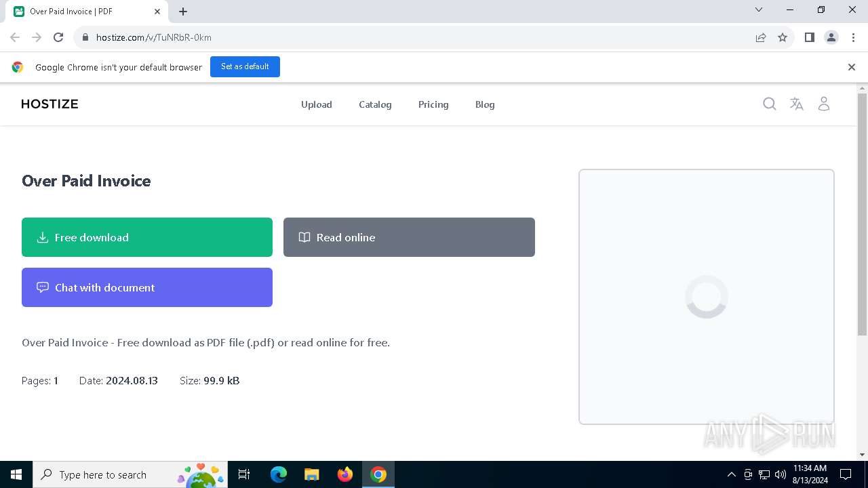Open File Explorer from the taskbar
The width and height of the screenshot is (868, 488).
[312, 474]
